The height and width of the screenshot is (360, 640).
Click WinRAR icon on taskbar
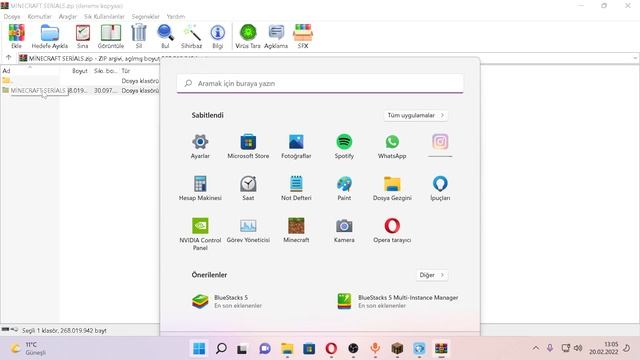click(x=441, y=349)
